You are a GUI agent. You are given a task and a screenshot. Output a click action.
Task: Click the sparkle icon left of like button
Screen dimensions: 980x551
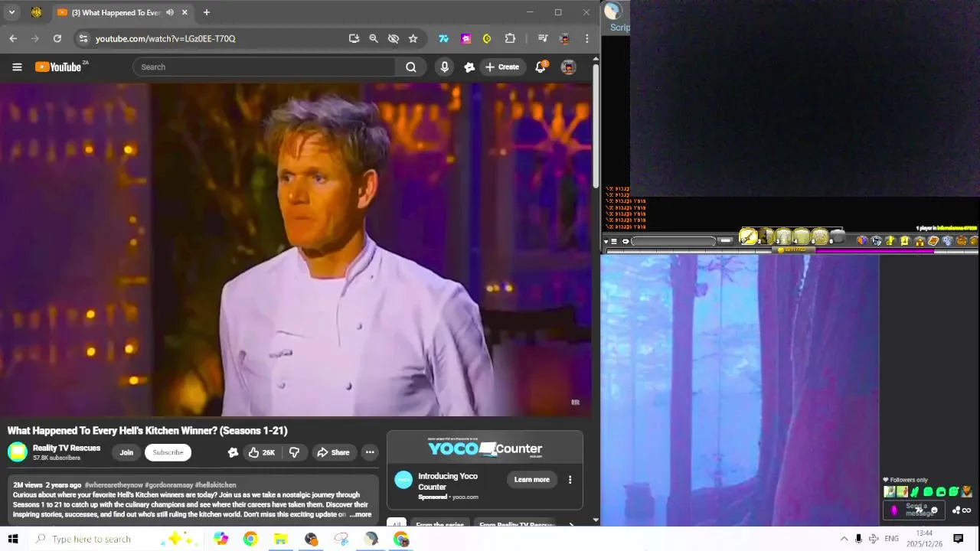233,452
